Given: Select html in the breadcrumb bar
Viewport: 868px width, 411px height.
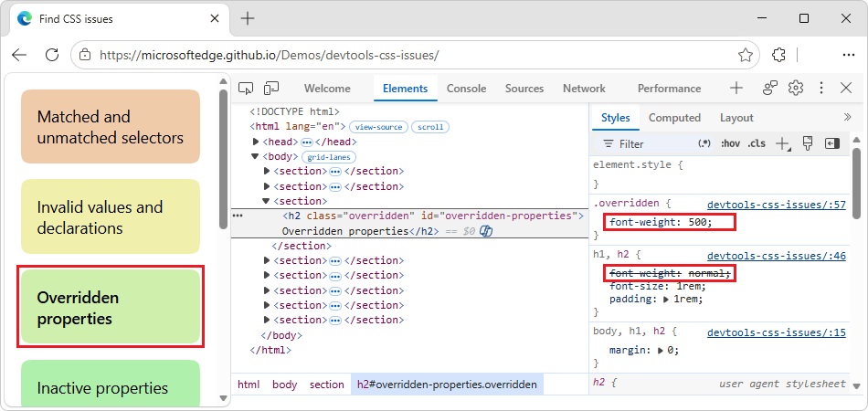Looking at the screenshot, I should 248,385.
